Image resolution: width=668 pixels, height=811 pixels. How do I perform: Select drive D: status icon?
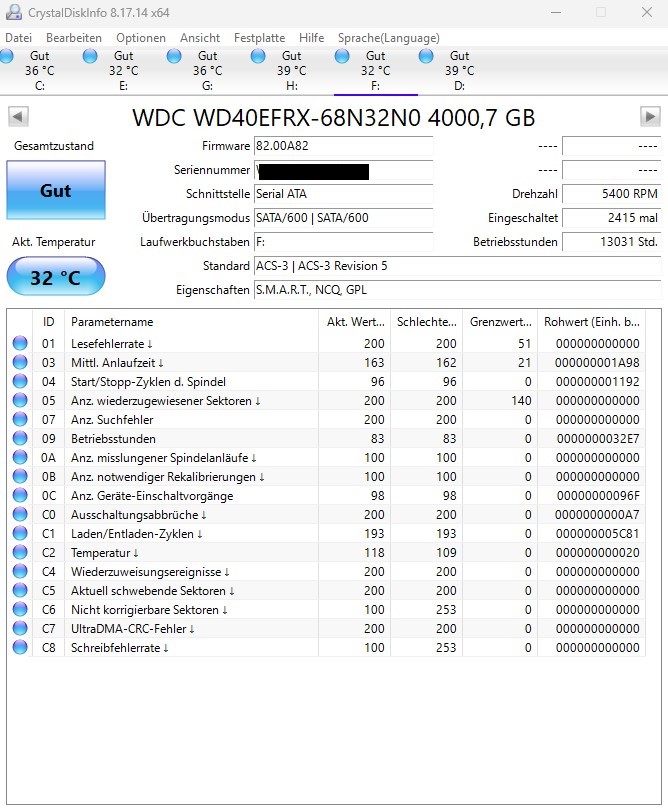426,56
